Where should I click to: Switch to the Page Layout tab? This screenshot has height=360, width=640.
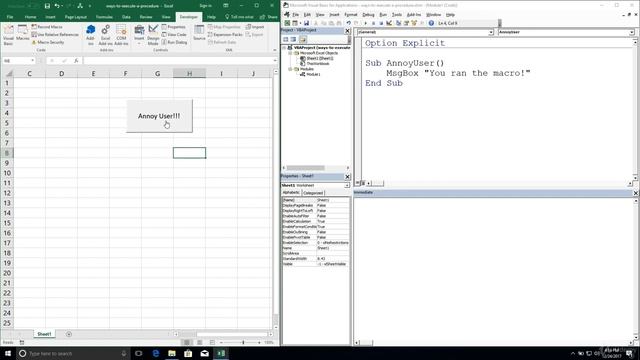click(76, 17)
